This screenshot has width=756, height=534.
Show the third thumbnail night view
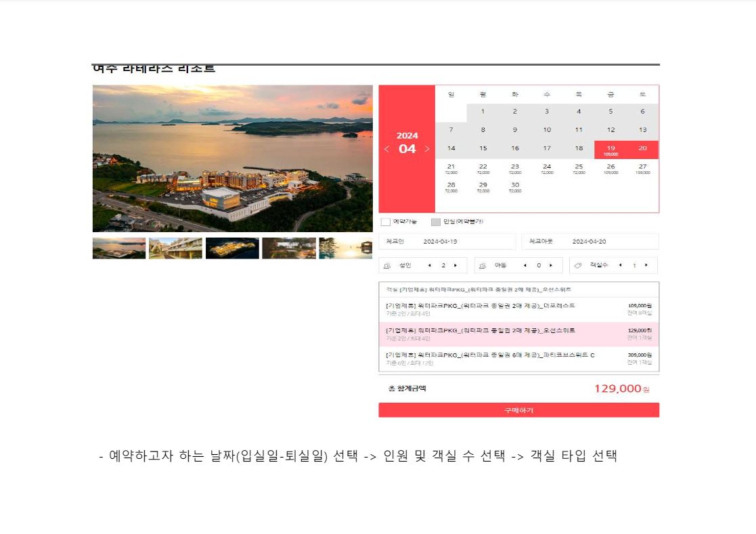pos(232,248)
